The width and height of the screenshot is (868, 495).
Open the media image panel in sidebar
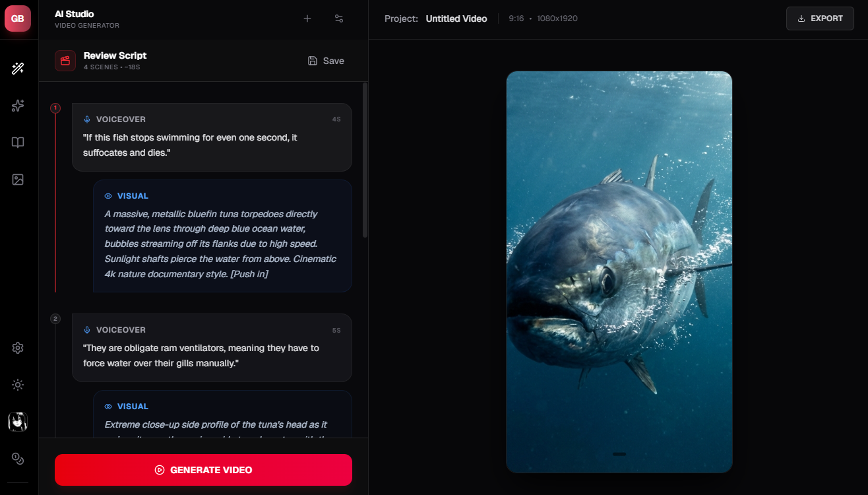18,179
